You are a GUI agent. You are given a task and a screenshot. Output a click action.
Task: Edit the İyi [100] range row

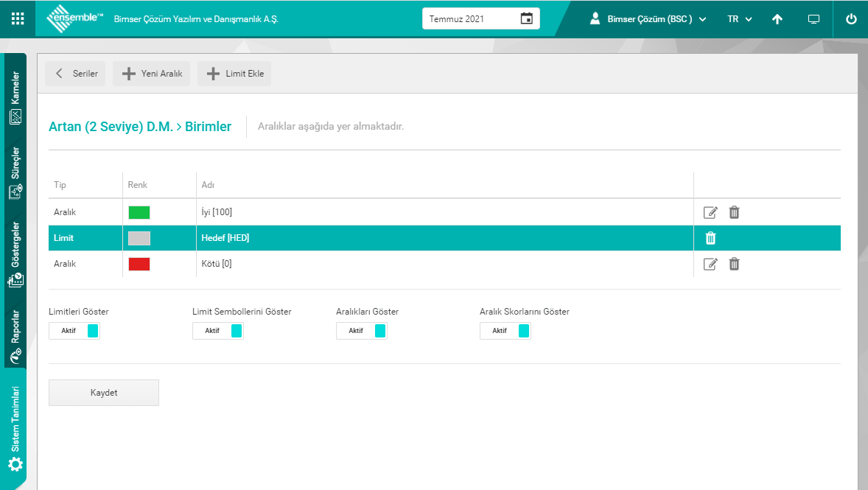click(x=710, y=212)
